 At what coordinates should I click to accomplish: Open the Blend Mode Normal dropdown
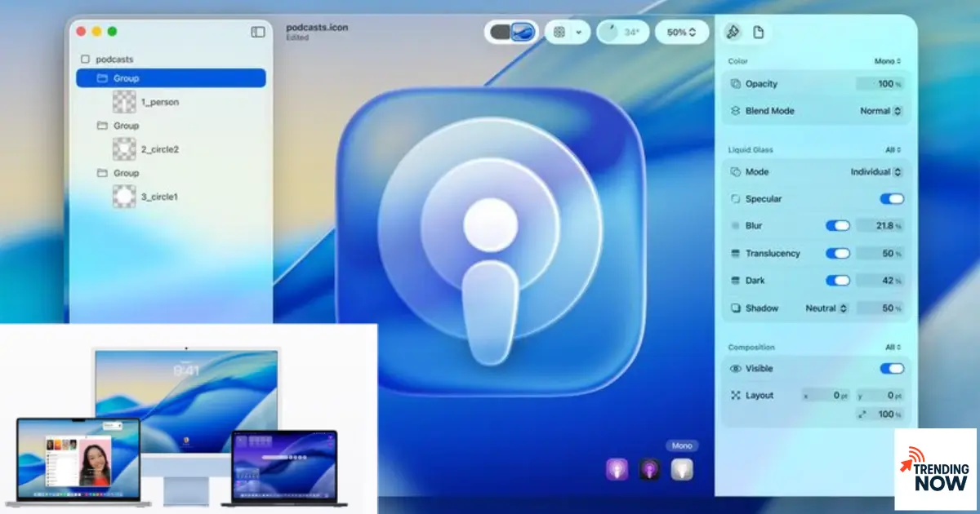pyautogui.click(x=880, y=111)
